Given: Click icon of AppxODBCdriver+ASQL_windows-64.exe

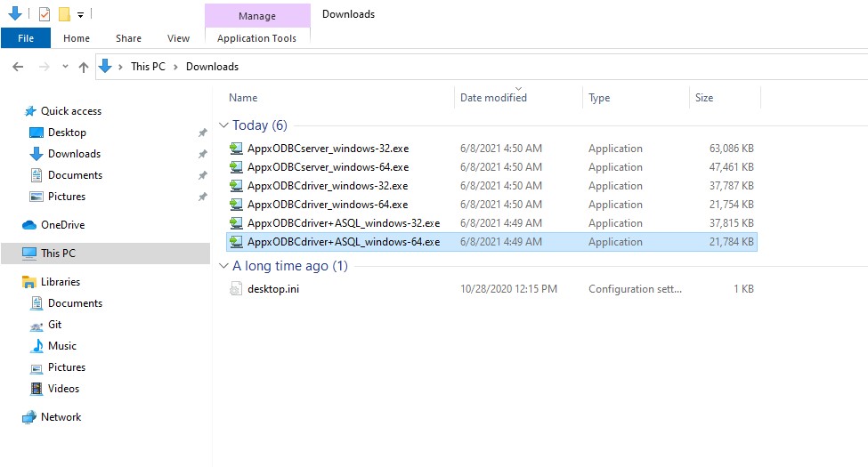Looking at the screenshot, I should (237, 242).
